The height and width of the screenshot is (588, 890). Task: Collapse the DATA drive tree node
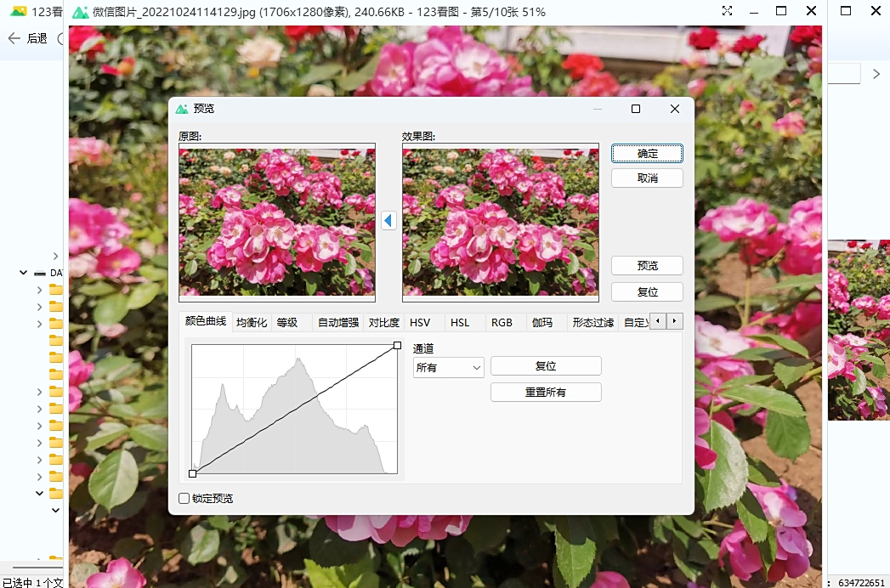coord(23,273)
